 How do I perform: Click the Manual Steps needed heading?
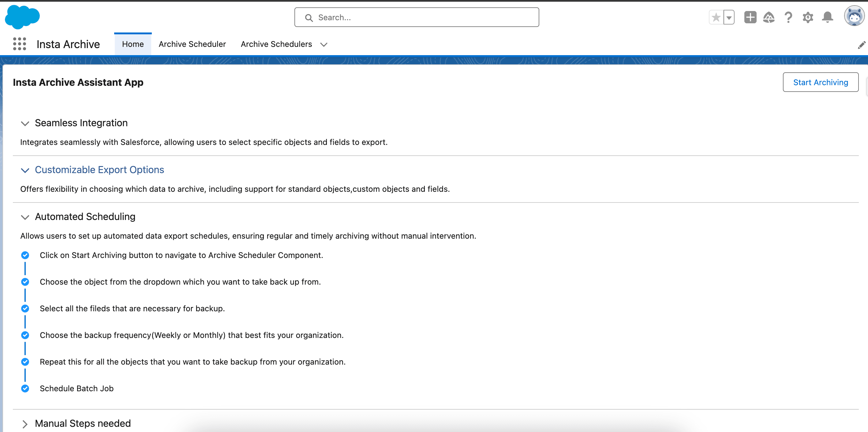(x=83, y=423)
